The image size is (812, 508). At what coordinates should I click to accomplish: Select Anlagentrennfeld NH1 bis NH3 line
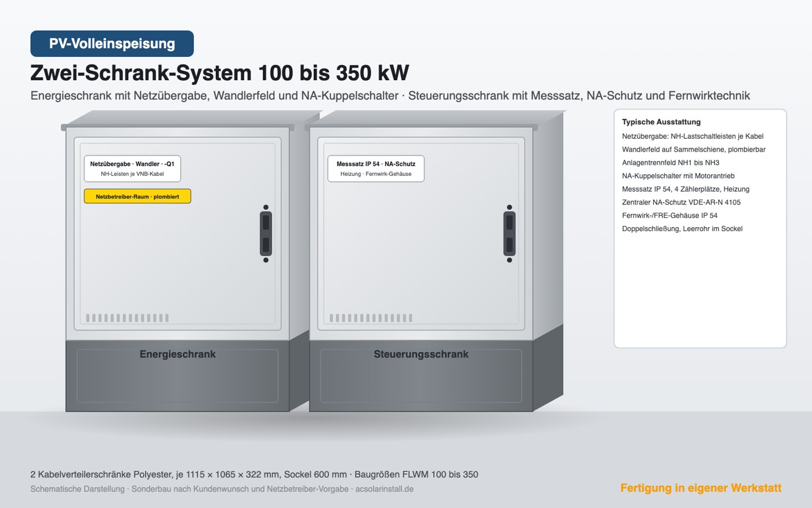pyautogui.click(x=670, y=163)
